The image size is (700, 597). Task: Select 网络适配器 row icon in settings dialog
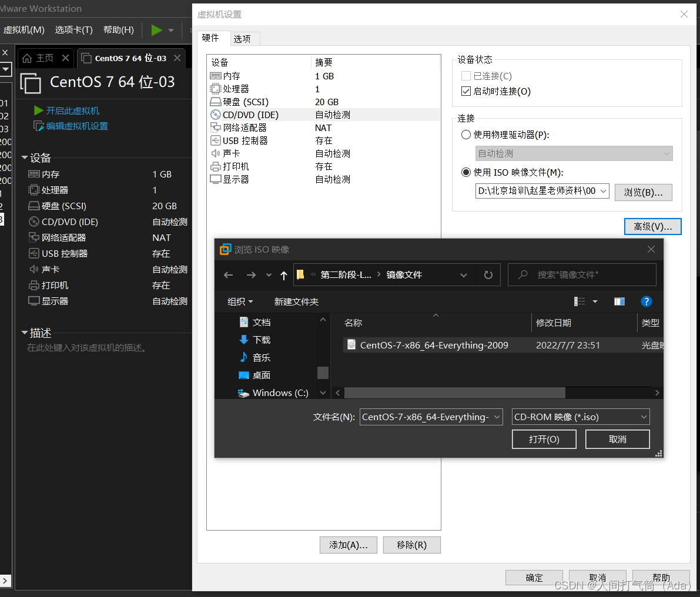pos(216,128)
